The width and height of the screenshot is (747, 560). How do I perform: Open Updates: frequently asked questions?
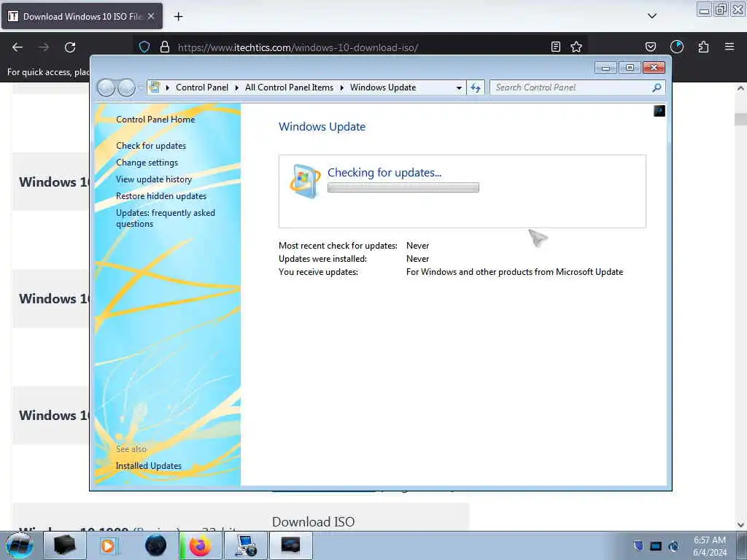tap(166, 218)
